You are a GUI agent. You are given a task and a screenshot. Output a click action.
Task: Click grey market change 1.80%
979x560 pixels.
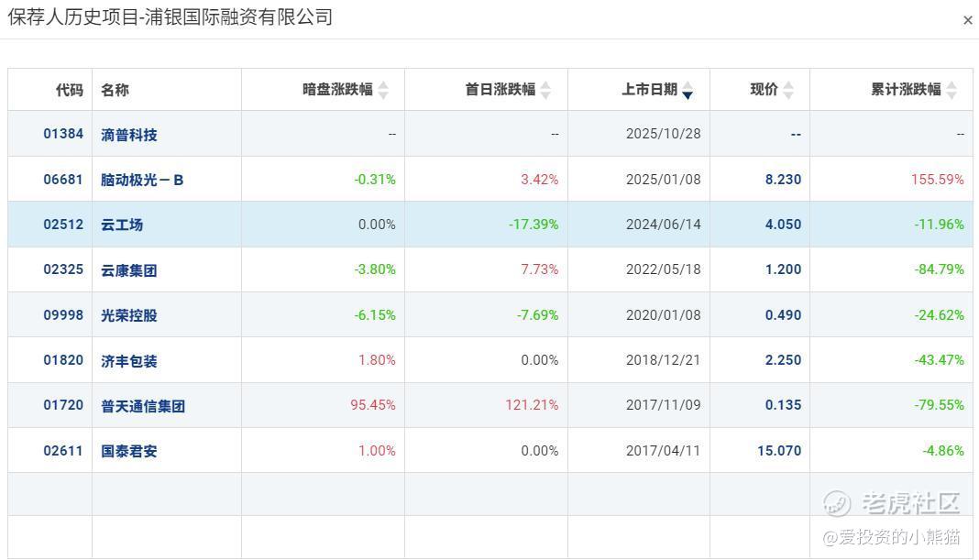377,359
